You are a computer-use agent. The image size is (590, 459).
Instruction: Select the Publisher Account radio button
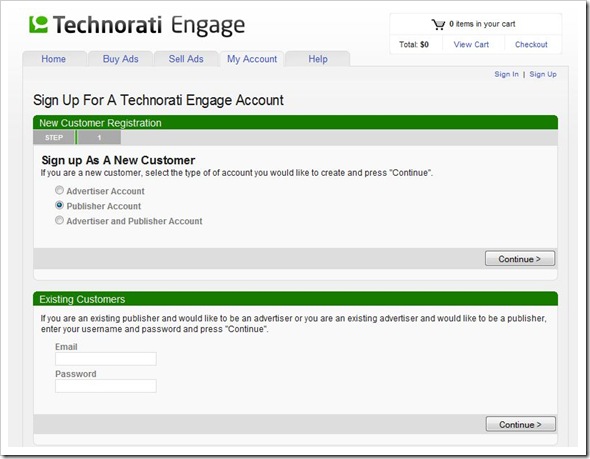click(59, 205)
